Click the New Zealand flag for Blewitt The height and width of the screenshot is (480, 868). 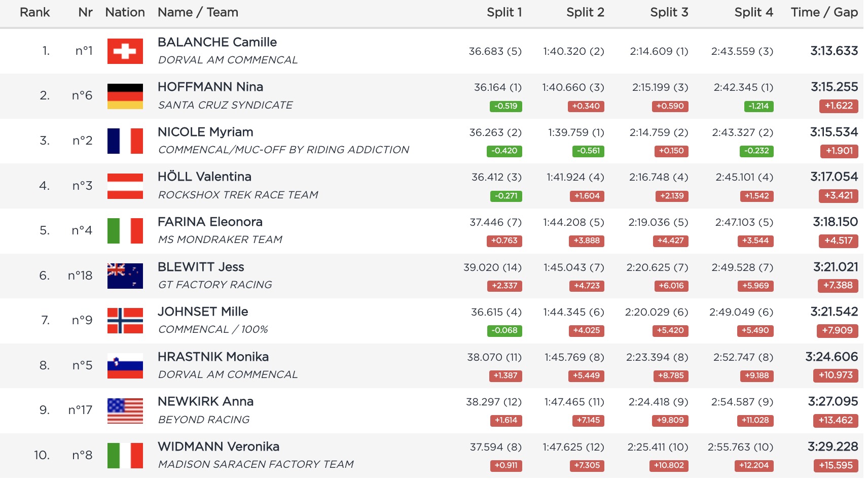click(125, 276)
